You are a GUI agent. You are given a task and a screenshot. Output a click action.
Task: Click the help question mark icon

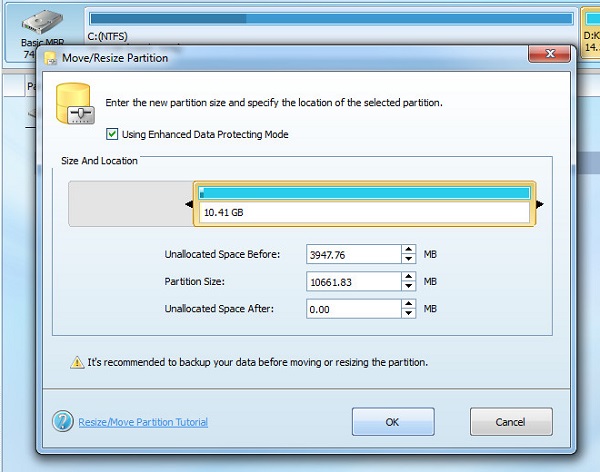pos(63,422)
